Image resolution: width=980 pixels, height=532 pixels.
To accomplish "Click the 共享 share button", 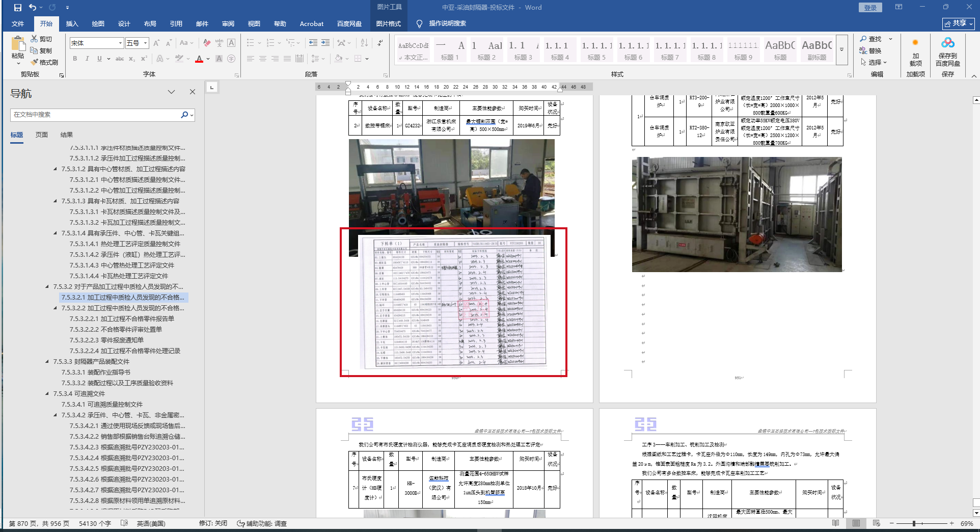I will tap(958, 23).
